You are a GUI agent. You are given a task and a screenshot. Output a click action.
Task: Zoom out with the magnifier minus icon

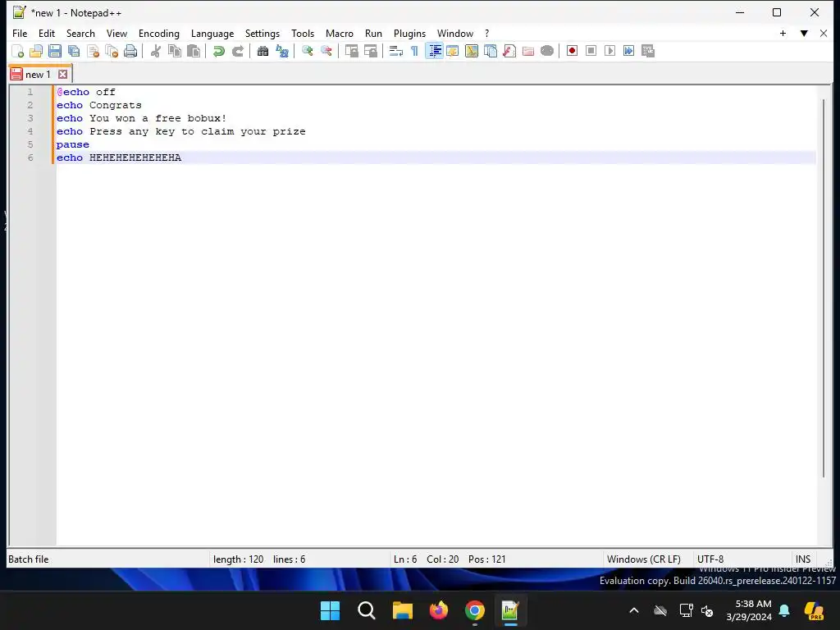click(326, 52)
